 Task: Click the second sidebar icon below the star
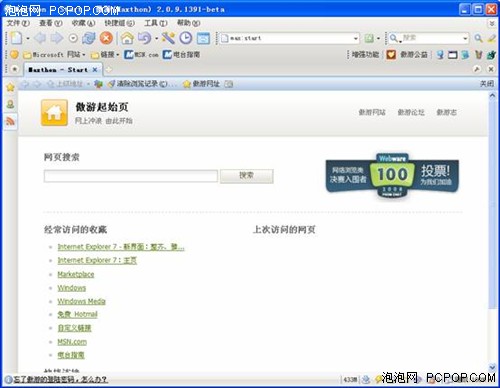10,104
